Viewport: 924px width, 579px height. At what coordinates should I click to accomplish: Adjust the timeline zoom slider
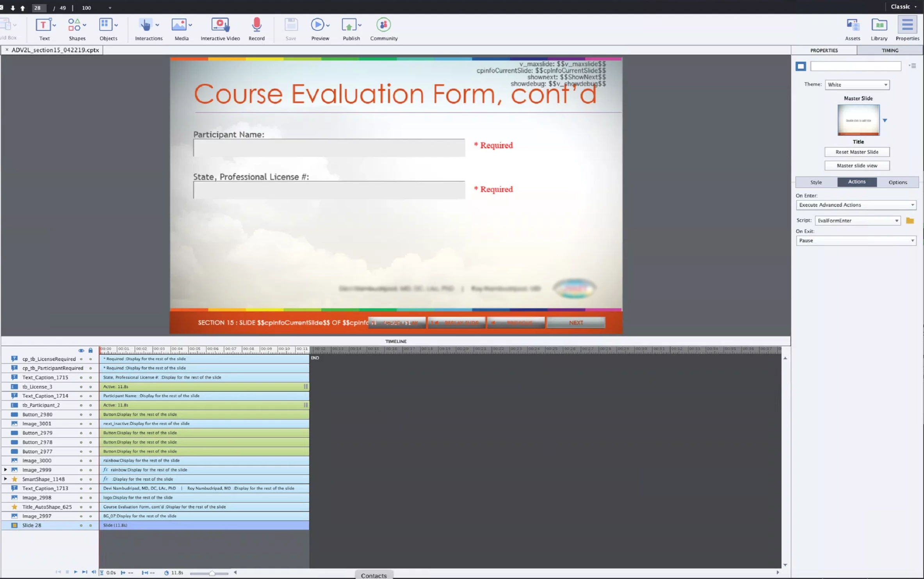212,573
